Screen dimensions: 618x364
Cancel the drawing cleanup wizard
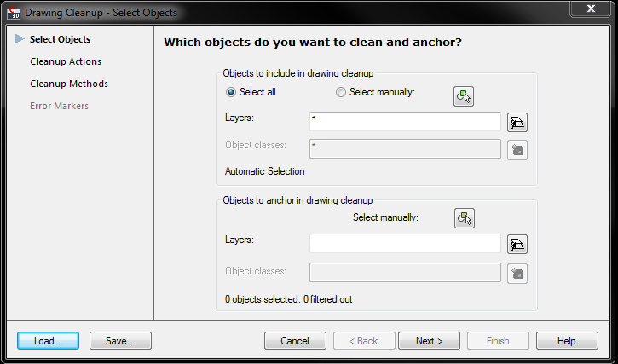296,341
